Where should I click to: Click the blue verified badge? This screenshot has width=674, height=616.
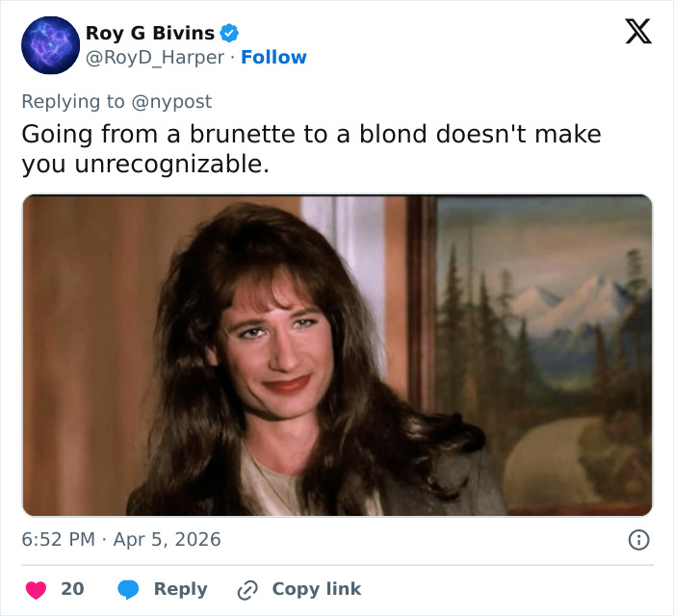[x=229, y=34]
